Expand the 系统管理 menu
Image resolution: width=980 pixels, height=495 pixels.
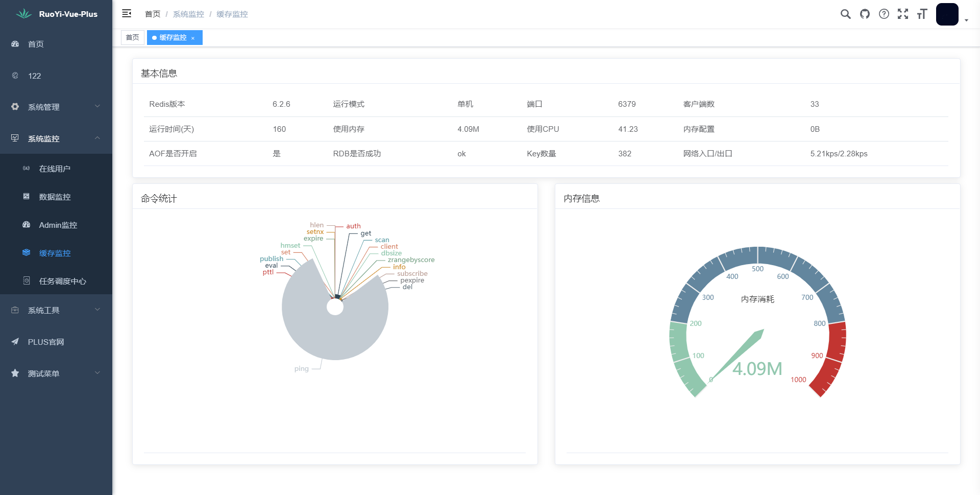point(56,107)
